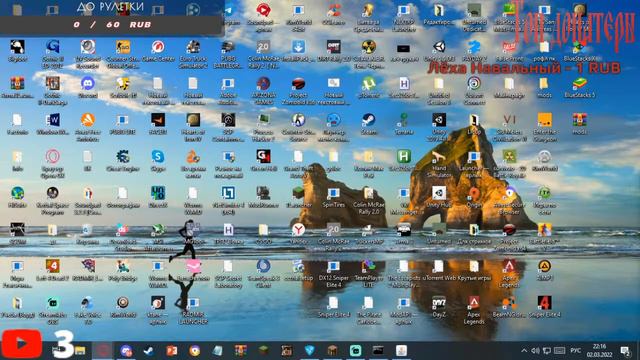Open the TLauncher Minecraft icon
The width and height of the screenshot is (640, 360).
(x=298, y=193)
